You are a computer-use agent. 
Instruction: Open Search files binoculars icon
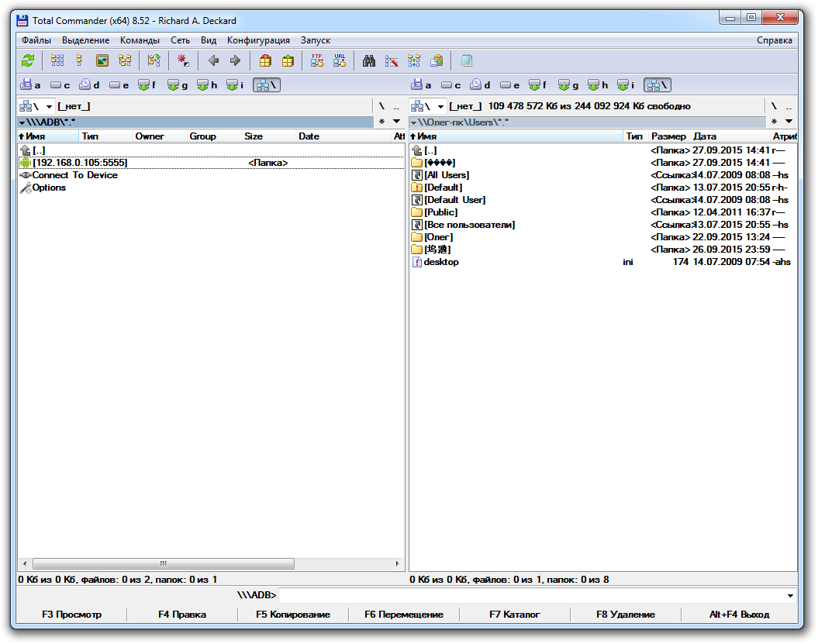[370, 60]
